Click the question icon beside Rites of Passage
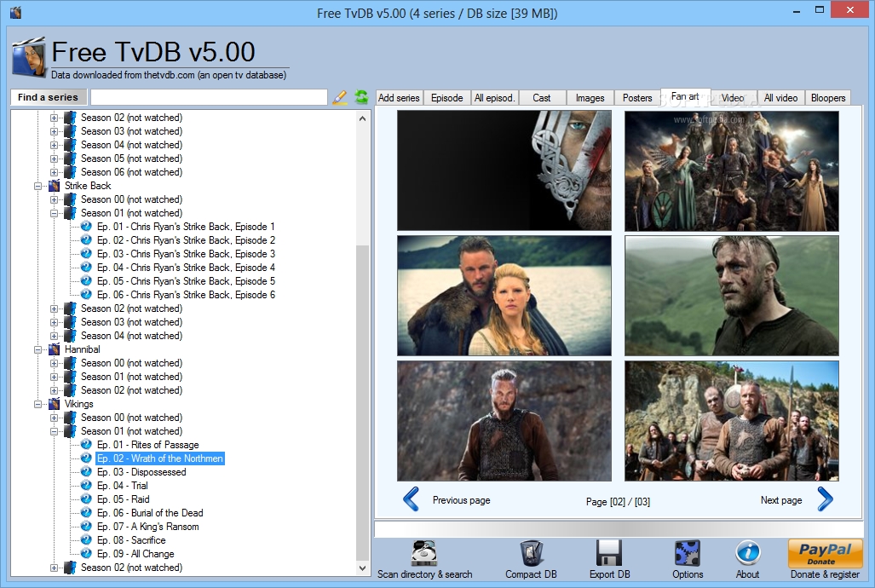The height and width of the screenshot is (588, 875). pyautogui.click(x=86, y=445)
